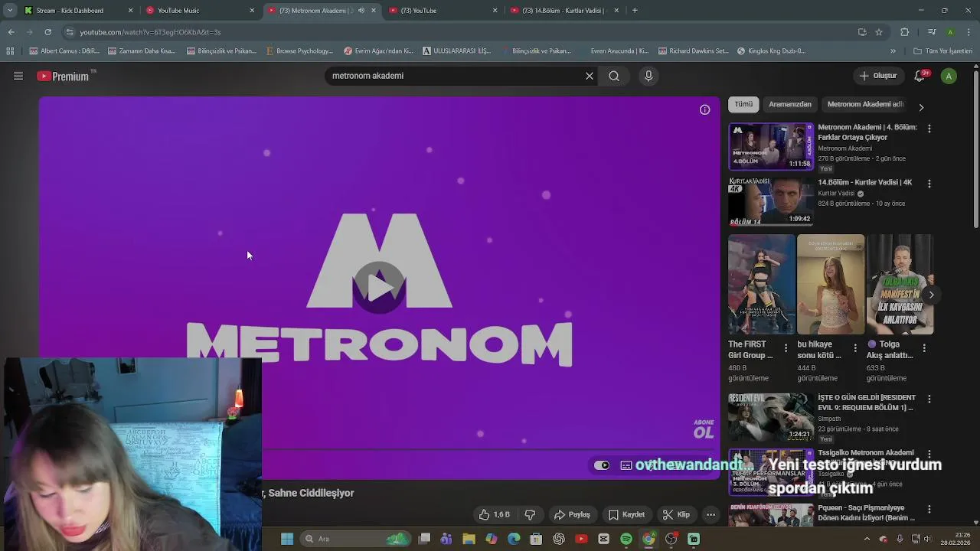Open options menu for 14.Bölüm Kurtlar Vadisi
This screenshot has height=551, width=980.
tap(929, 184)
